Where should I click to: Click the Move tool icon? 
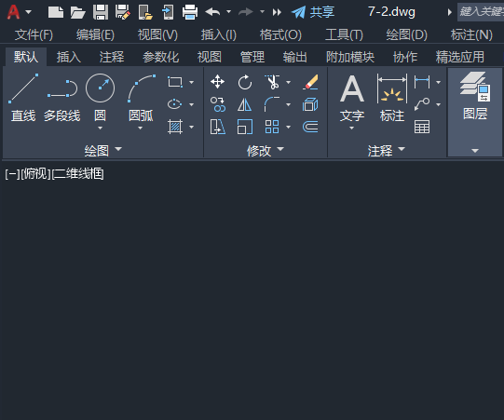click(218, 82)
